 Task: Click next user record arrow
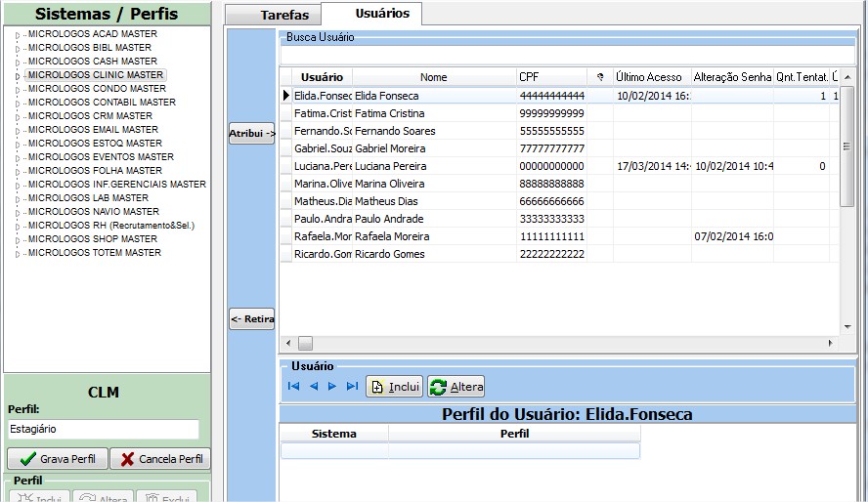(x=332, y=387)
